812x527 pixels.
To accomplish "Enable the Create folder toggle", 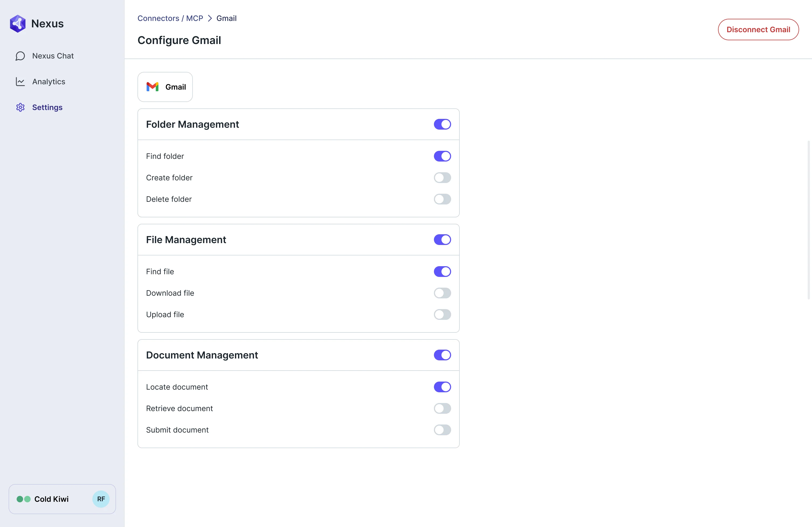I will point(443,178).
